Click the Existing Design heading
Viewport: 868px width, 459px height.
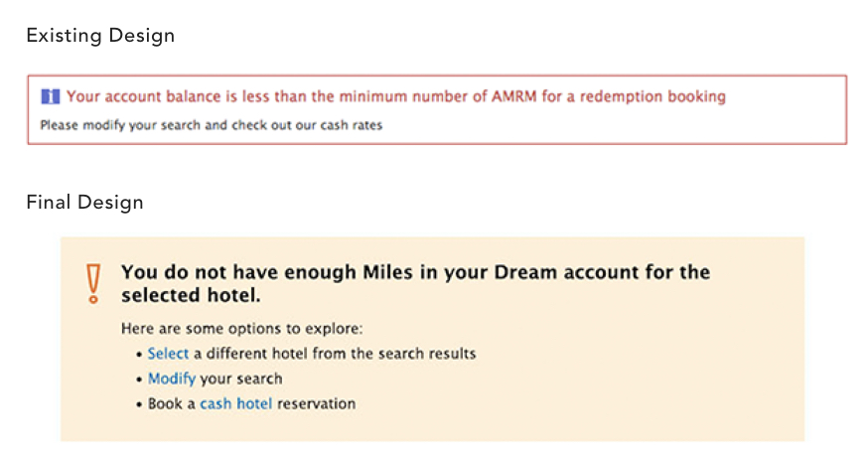tap(100, 36)
